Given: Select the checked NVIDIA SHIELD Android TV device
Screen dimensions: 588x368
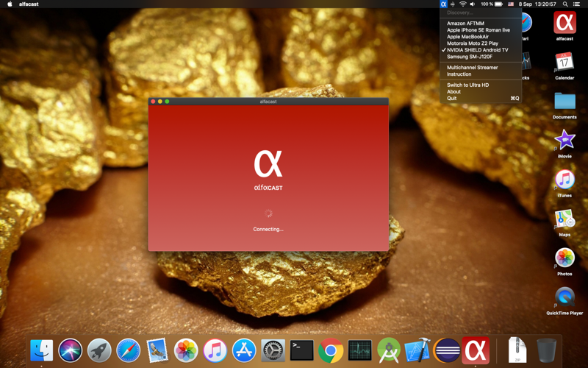Looking at the screenshot, I should click(477, 50).
